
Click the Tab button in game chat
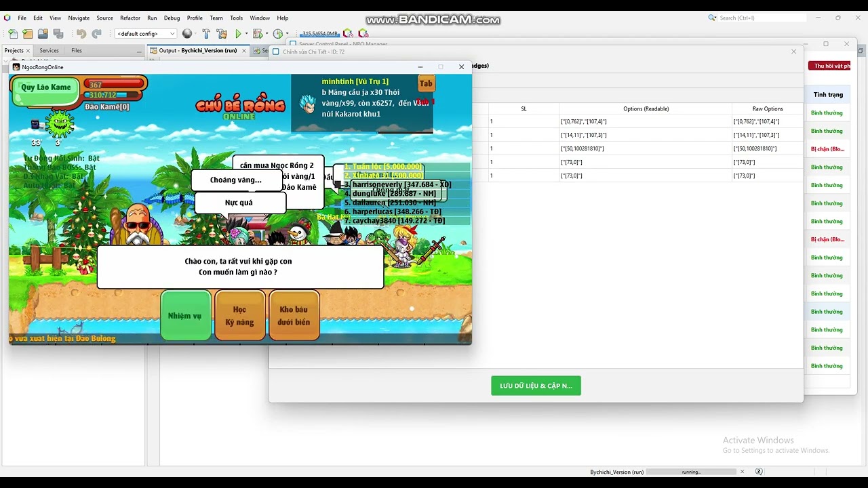coord(426,83)
